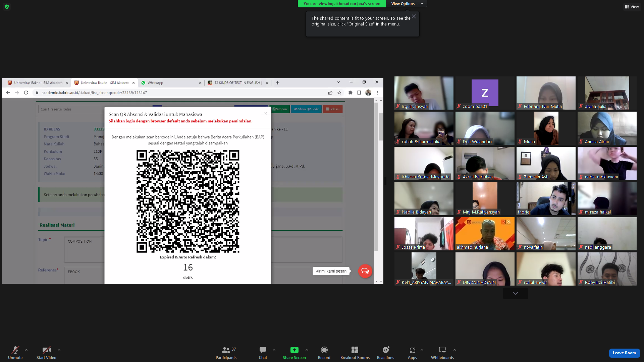The image size is (644, 362).
Task: Select the zoom baa01 participant tile
Action: pos(485,93)
